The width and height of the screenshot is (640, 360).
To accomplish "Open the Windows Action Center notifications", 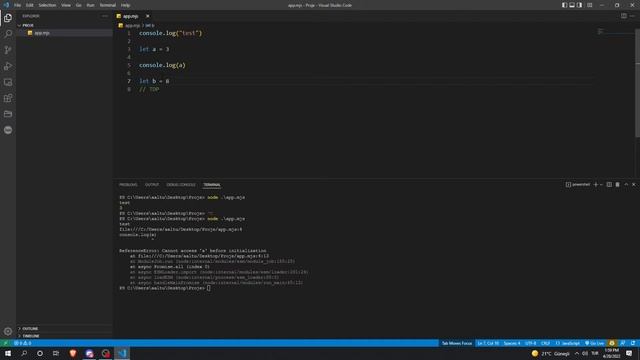I will 629,353.
